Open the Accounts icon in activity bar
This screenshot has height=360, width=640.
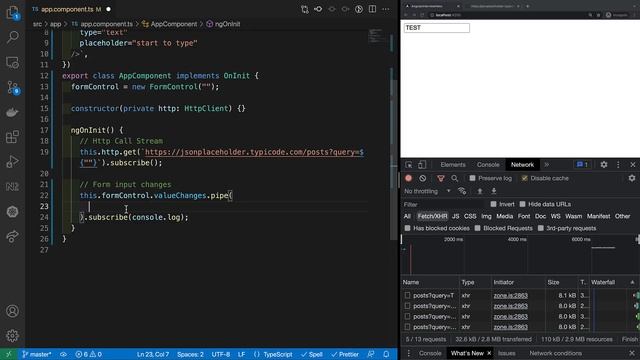pyautogui.click(x=12, y=311)
